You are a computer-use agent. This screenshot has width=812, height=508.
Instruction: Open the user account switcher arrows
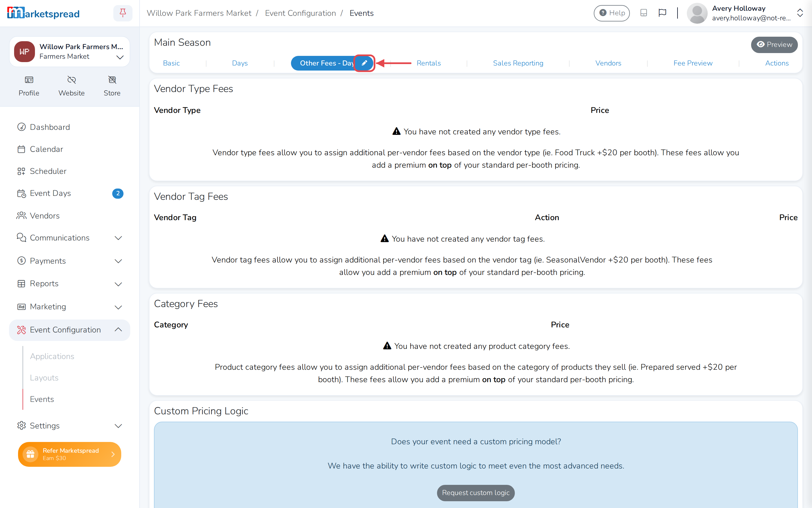[x=800, y=13]
